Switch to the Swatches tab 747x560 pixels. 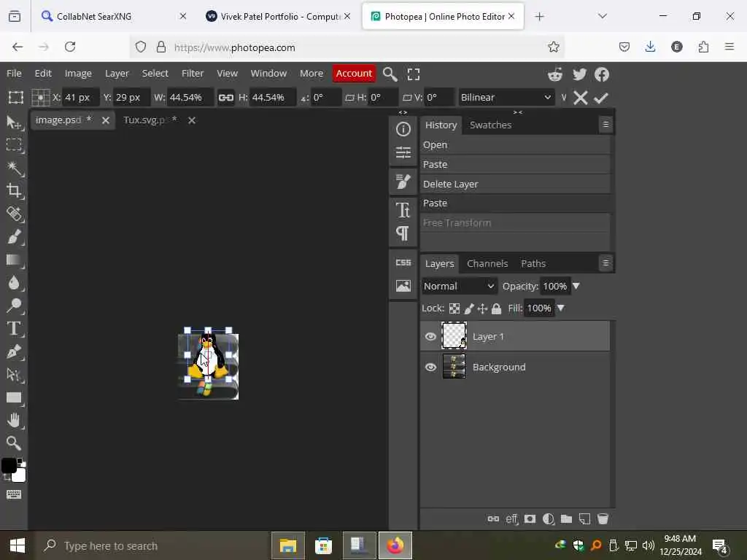point(490,125)
